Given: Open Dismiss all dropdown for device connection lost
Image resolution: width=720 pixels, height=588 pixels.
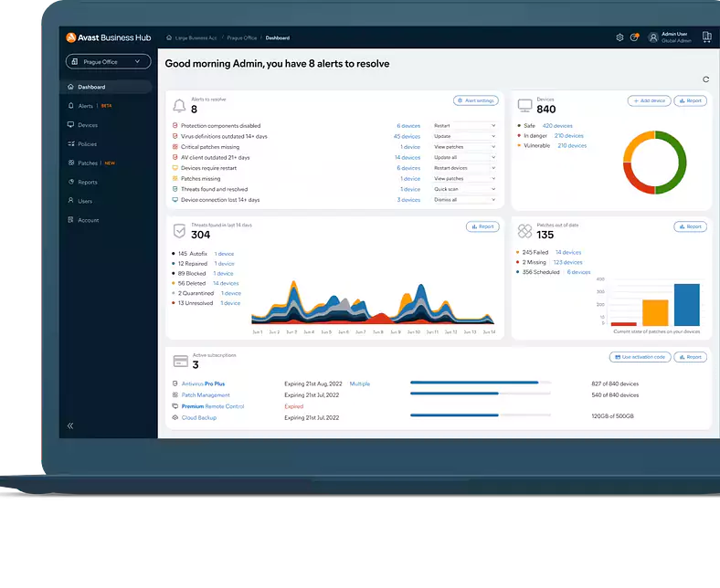Looking at the screenshot, I should [464, 199].
